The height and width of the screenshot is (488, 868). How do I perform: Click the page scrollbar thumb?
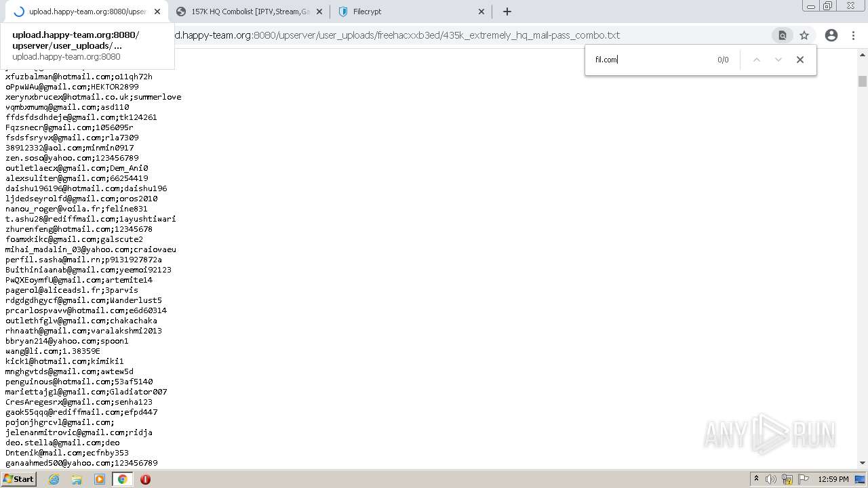tap(863, 81)
